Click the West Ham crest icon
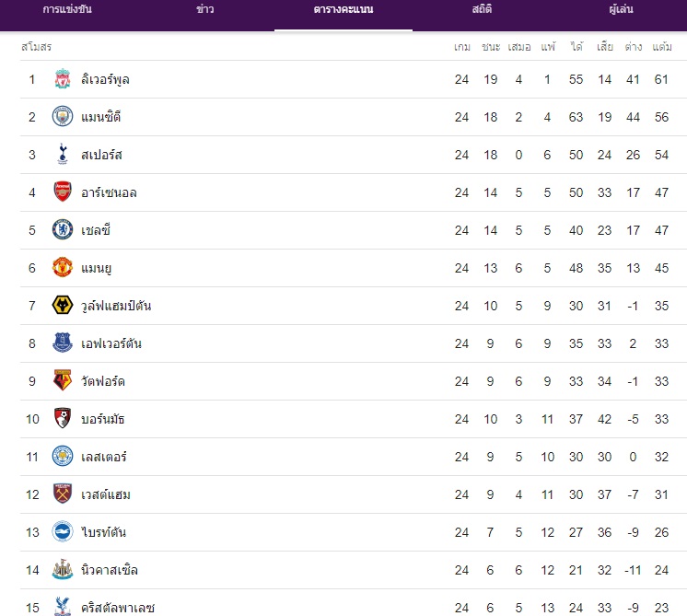This screenshot has height=616, width=687. click(63, 494)
